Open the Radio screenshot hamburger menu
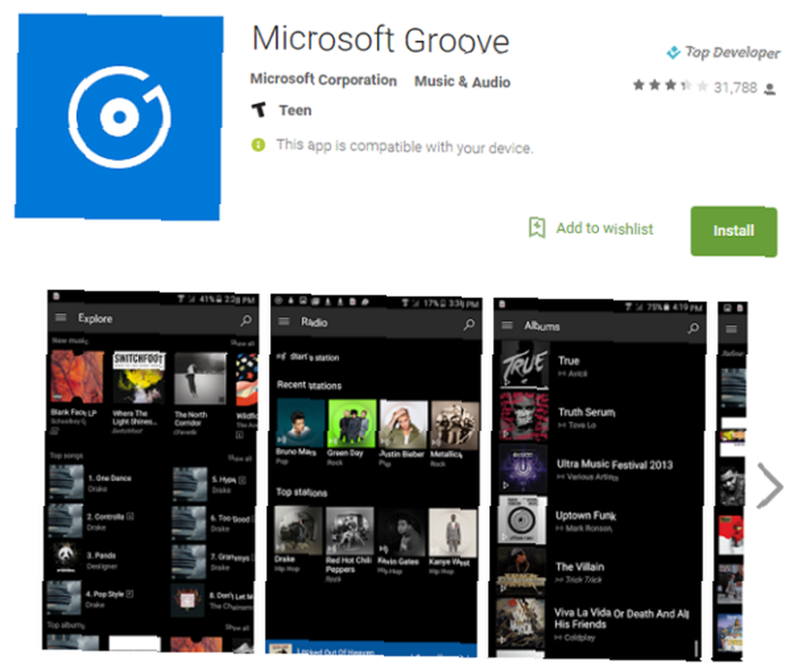The image size is (802, 672). coord(284,322)
